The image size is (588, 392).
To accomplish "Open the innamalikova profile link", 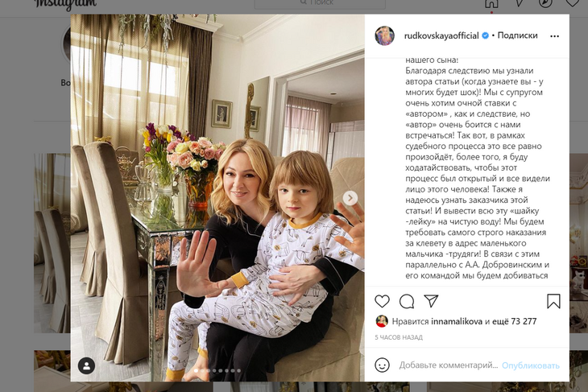I will tap(457, 321).
